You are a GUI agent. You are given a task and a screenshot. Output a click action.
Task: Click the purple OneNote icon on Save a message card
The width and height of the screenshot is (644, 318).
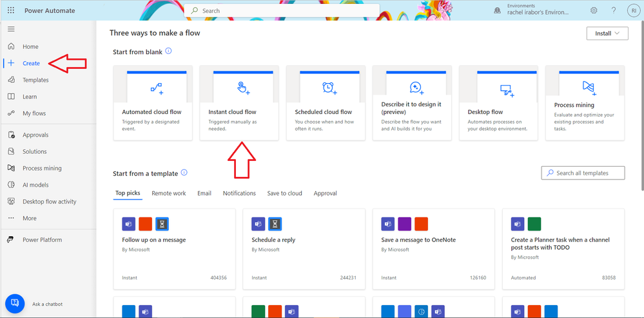tap(405, 224)
